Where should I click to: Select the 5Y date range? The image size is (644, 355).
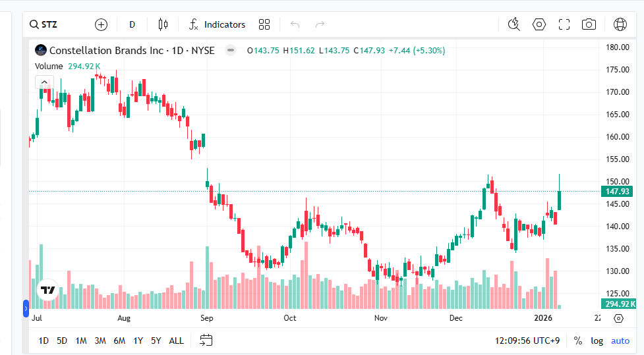pyautogui.click(x=156, y=341)
